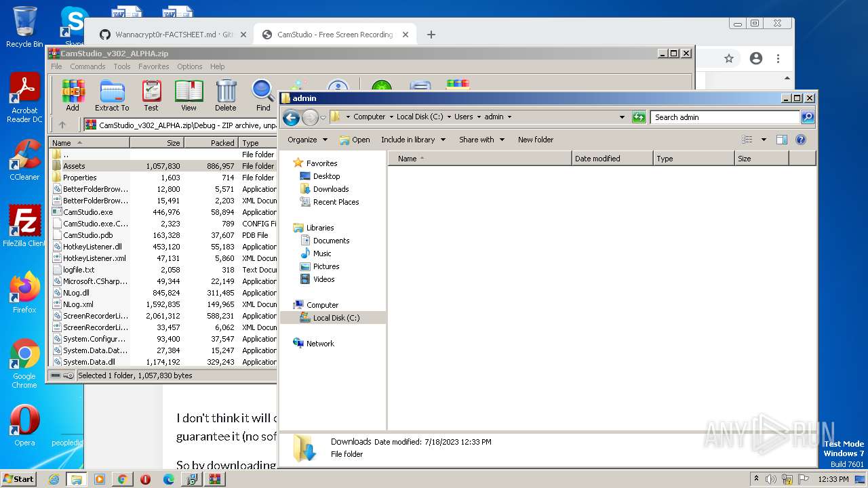Select Downloads in navigation pane
The height and width of the screenshot is (488, 868).
[331, 189]
